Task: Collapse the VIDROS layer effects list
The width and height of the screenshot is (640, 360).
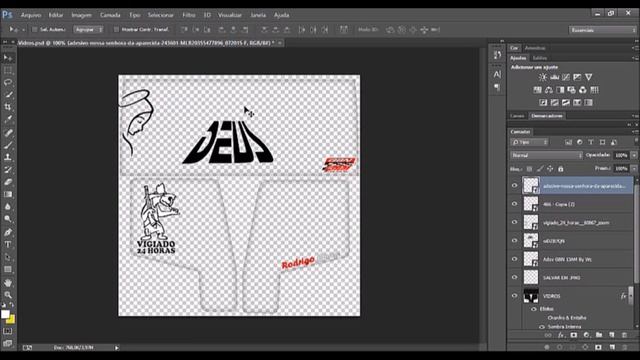Action: (x=631, y=296)
